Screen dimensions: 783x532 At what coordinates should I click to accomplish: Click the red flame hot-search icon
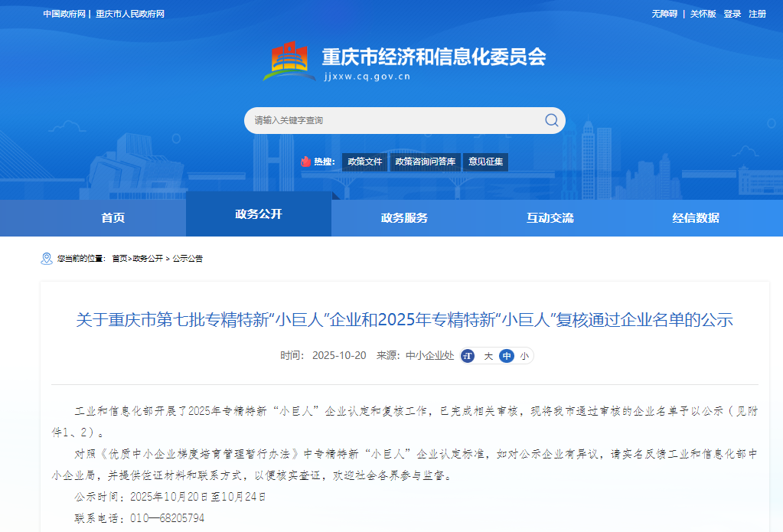coord(305,162)
